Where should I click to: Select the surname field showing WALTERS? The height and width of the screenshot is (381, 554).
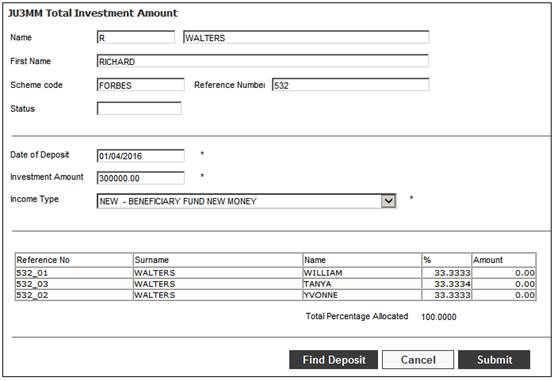[306, 37]
